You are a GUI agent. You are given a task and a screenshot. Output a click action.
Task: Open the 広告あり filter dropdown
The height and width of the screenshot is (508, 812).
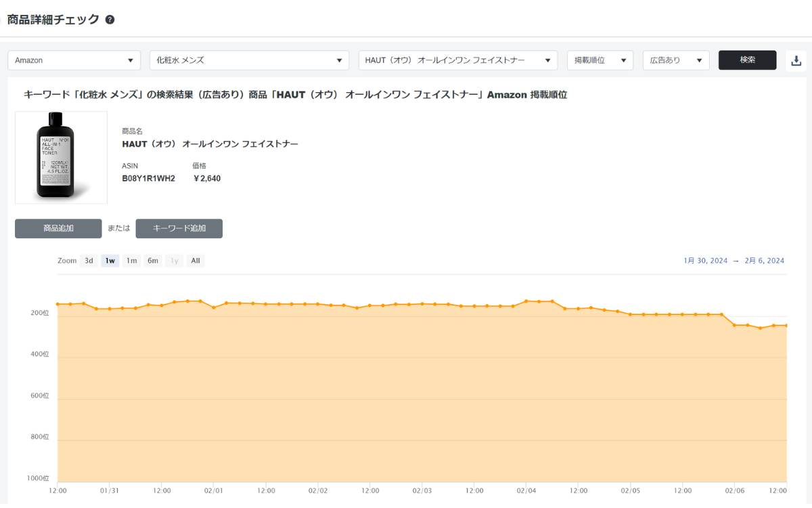click(x=676, y=60)
